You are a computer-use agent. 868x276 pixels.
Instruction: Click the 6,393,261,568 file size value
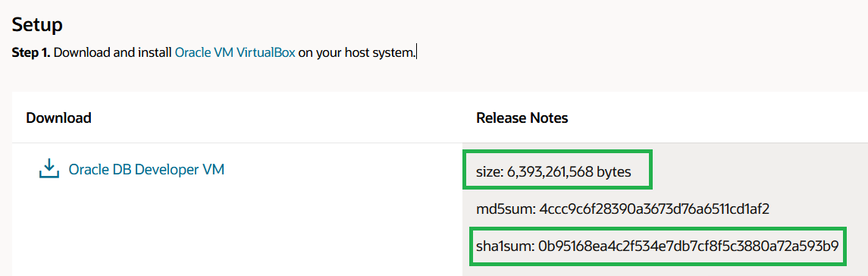(x=549, y=172)
